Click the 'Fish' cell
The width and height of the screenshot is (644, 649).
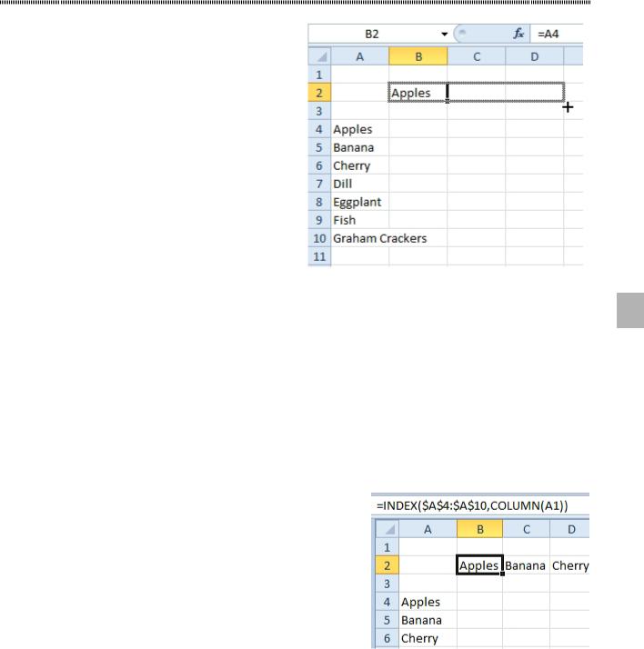[360, 220]
